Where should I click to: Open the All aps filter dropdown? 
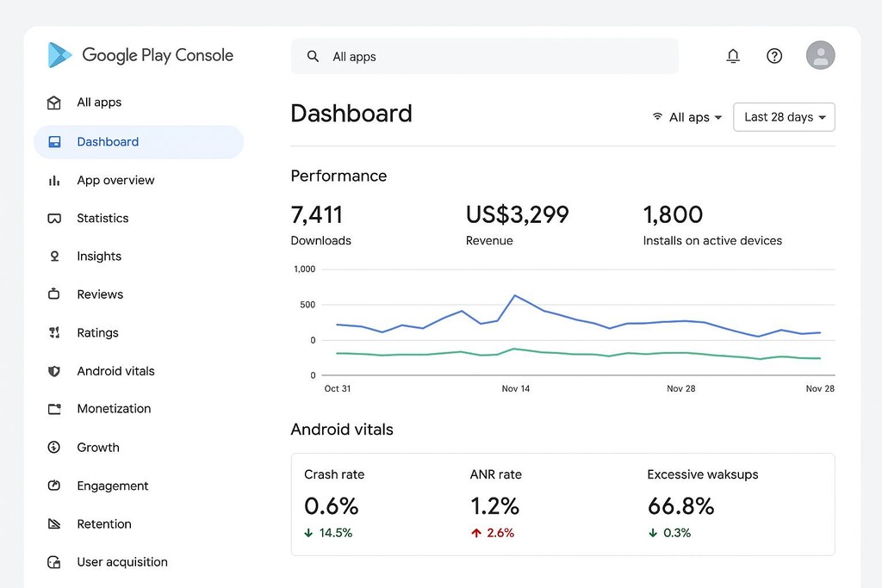pyautogui.click(x=687, y=117)
